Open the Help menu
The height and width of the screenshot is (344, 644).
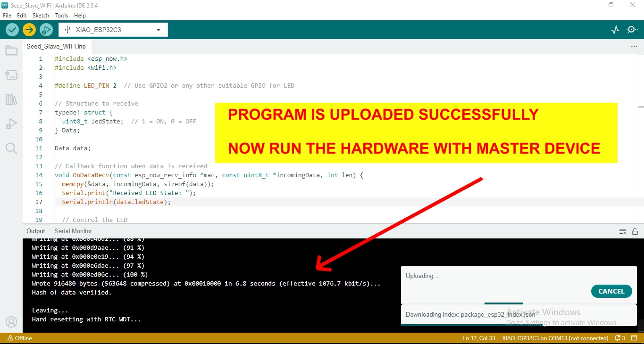click(80, 16)
